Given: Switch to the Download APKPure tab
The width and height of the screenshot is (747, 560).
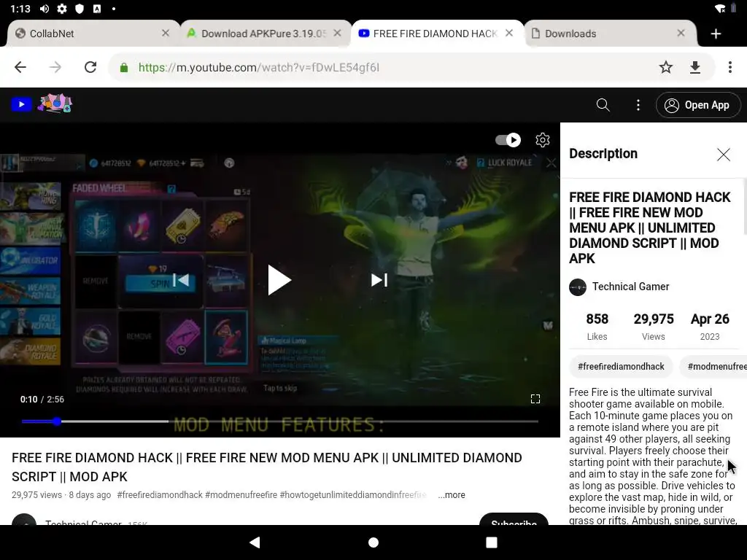Looking at the screenshot, I should tap(266, 34).
